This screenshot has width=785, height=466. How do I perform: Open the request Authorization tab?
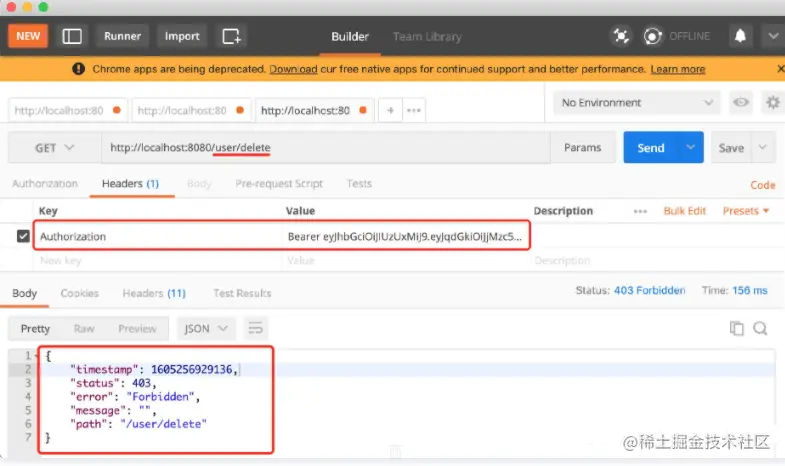pos(45,183)
